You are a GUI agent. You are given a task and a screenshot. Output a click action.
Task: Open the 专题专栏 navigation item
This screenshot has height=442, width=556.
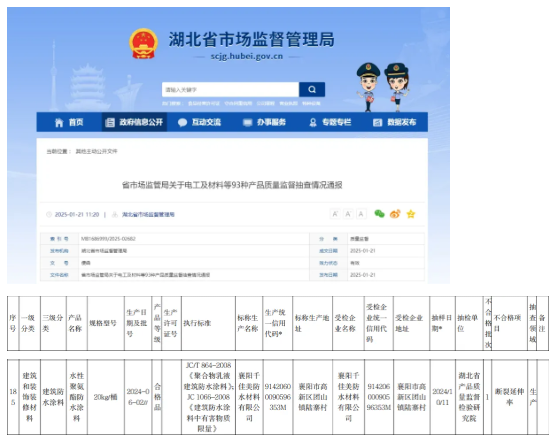(330, 122)
